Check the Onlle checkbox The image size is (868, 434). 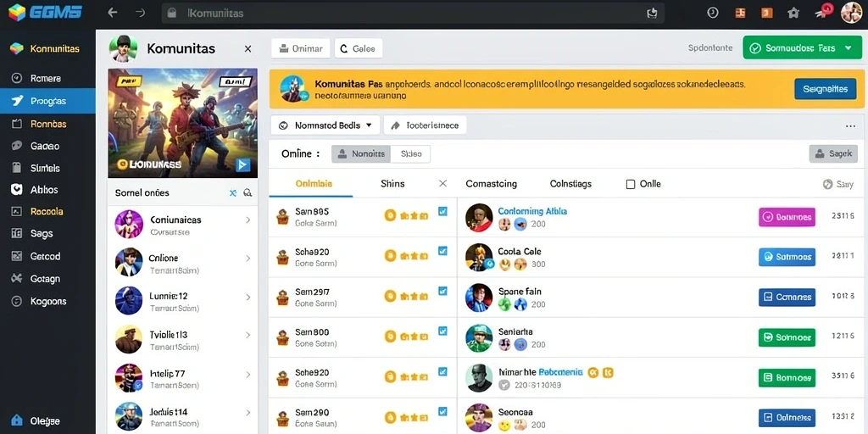pos(630,184)
